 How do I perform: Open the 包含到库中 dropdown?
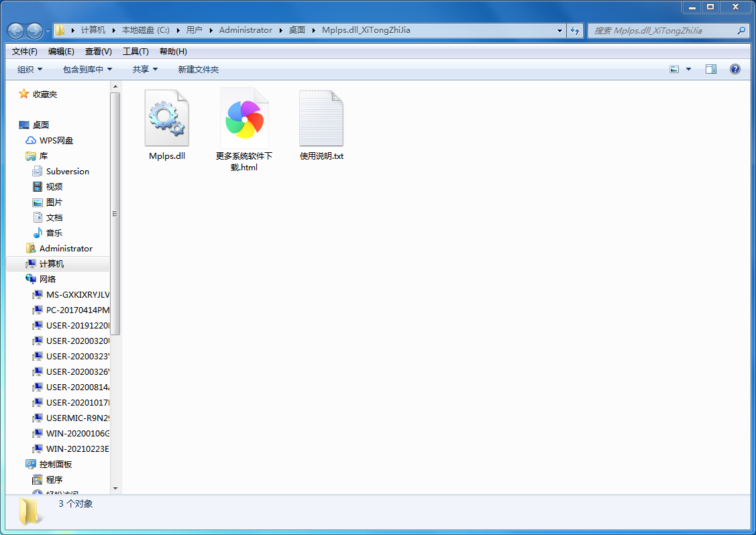click(x=88, y=70)
